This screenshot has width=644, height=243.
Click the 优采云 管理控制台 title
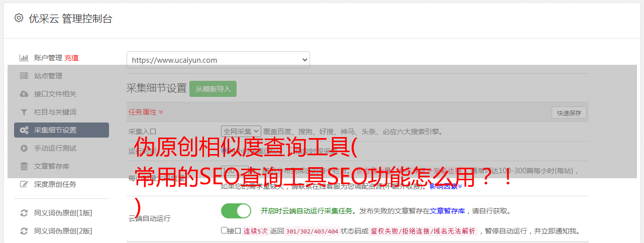(70, 19)
